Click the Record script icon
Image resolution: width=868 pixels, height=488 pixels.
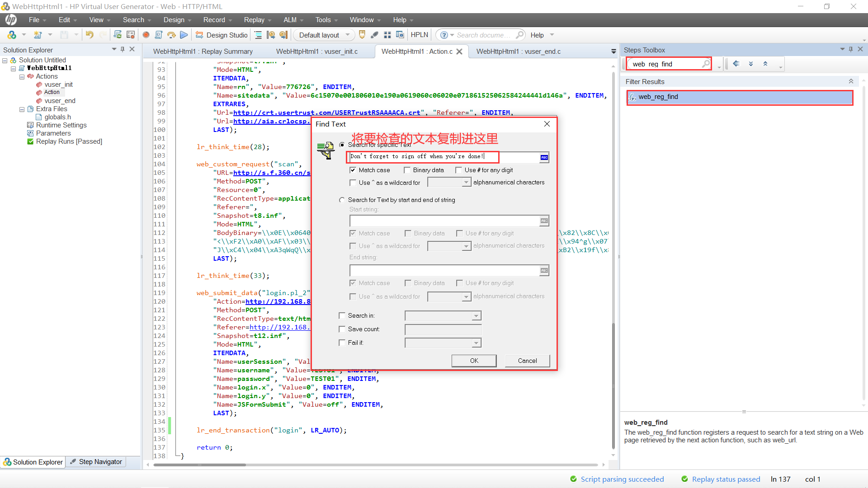coord(146,35)
